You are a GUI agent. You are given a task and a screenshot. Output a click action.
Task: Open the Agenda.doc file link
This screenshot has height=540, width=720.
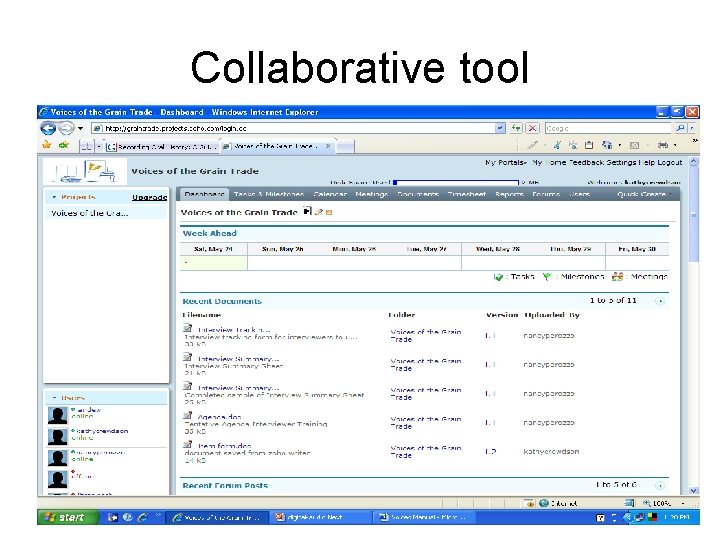219,417
